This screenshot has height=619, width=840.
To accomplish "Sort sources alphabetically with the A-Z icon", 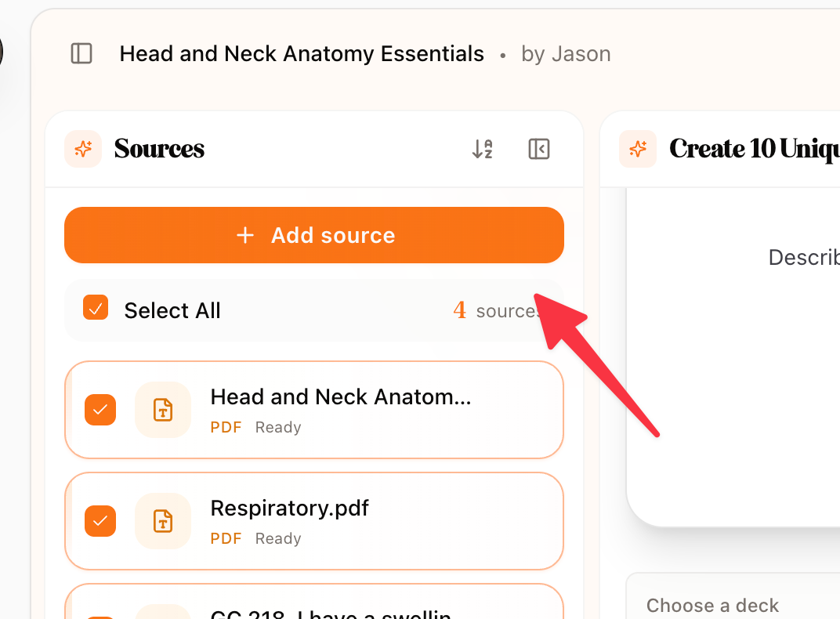I will coord(482,149).
